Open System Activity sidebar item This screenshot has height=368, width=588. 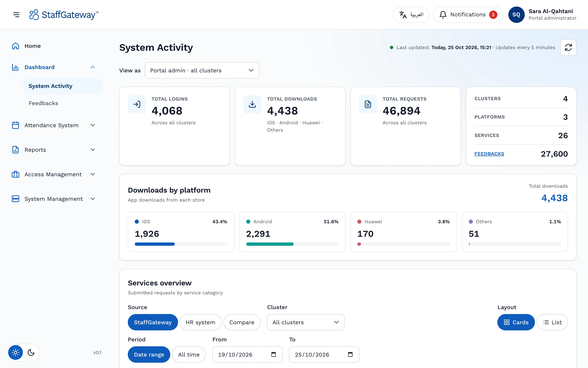tap(63, 86)
